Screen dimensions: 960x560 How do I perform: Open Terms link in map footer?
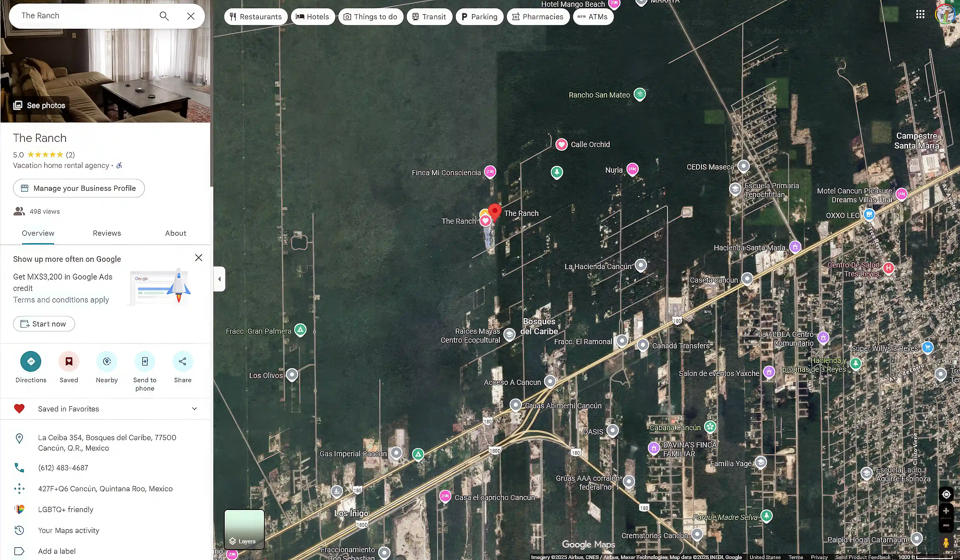[x=795, y=557]
